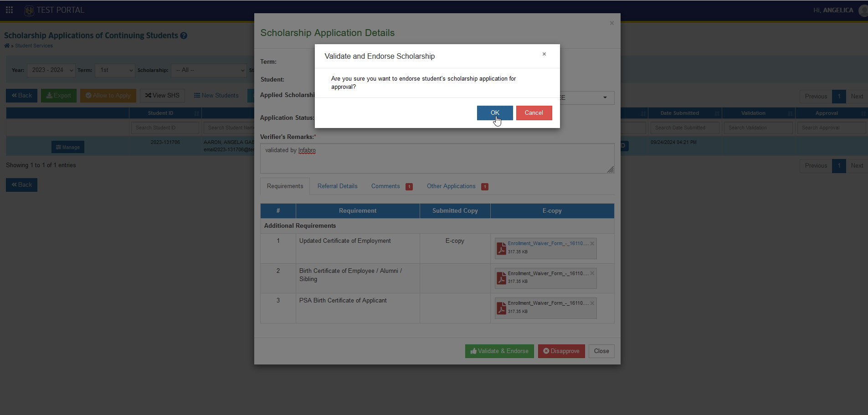The image size is (868, 415).
Task: Click the Validate & Endorse button
Action: point(499,351)
